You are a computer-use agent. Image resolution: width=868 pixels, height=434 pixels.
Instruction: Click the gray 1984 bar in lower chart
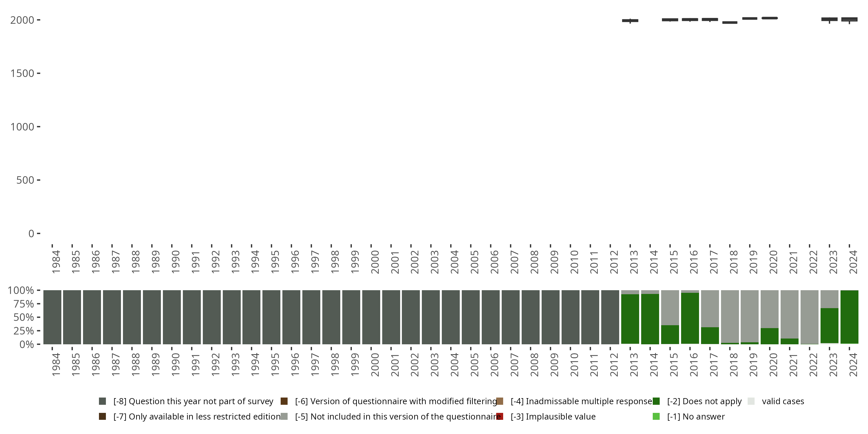[x=52, y=317]
